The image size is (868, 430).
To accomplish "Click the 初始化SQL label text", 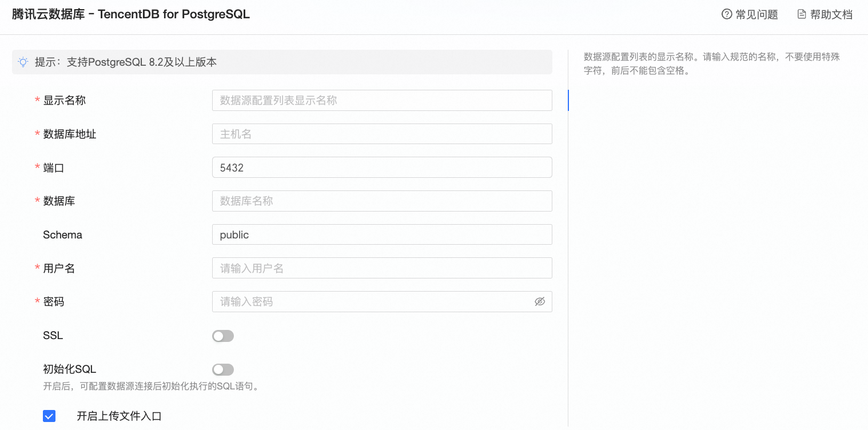I will [69, 369].
